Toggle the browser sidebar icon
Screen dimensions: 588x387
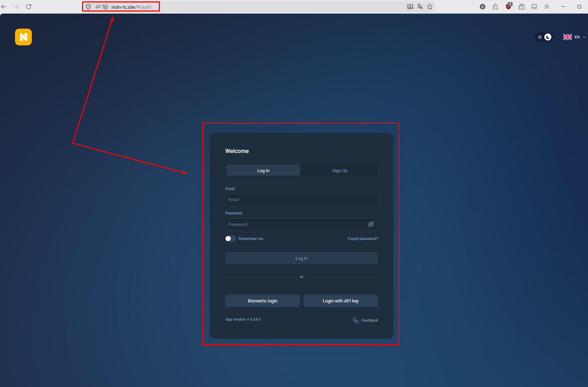click(534, 7)
